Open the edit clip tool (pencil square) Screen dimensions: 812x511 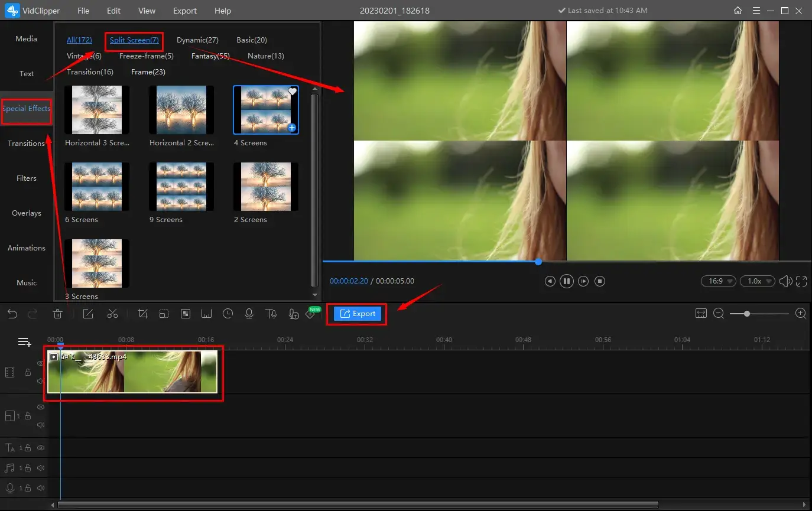88,314
